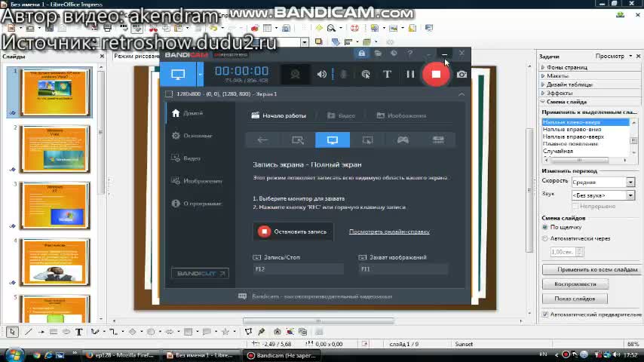Screen dimensions: 644x362
Task: Take a screenshot with Bandicam's camera icon
Action: [462, 75]
